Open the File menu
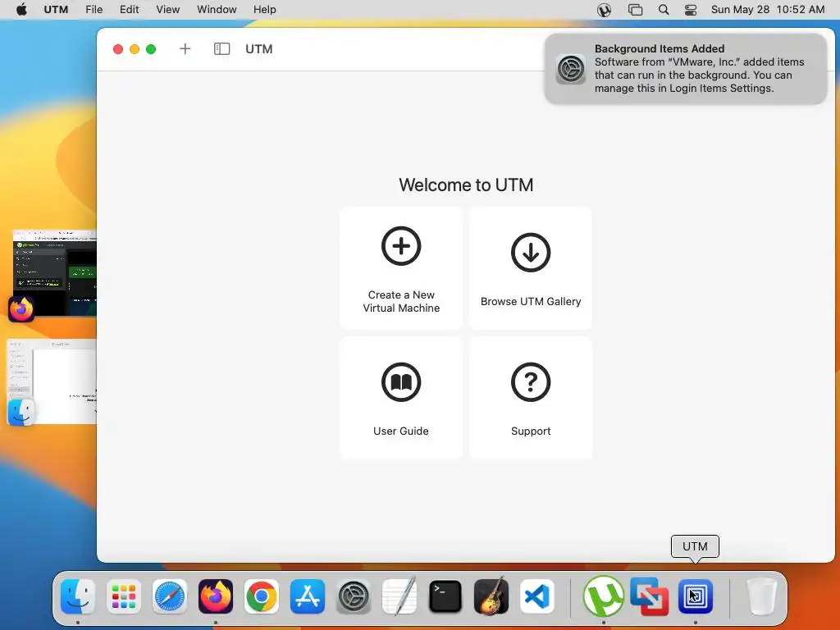 (94, 10)
